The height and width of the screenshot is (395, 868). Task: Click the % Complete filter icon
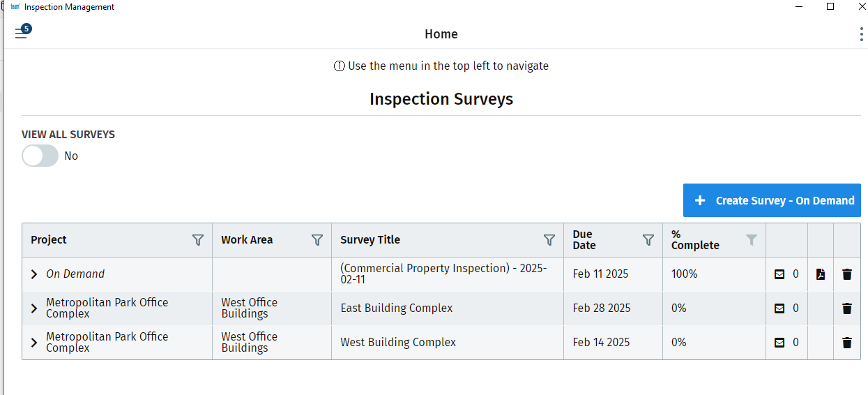tap(751, 240)
